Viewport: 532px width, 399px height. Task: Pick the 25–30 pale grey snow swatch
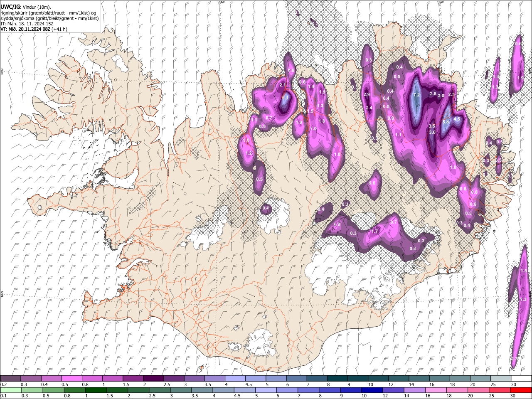click(x=500, y=379)
